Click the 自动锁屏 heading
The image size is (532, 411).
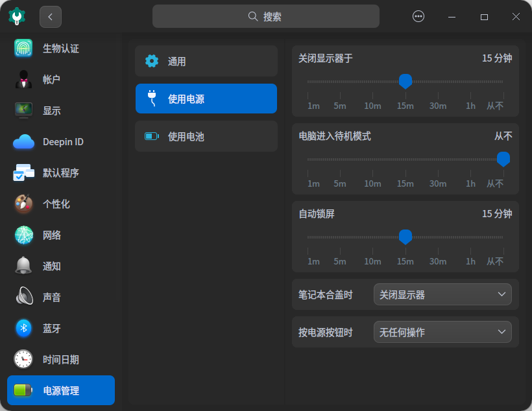coord(317,214)
